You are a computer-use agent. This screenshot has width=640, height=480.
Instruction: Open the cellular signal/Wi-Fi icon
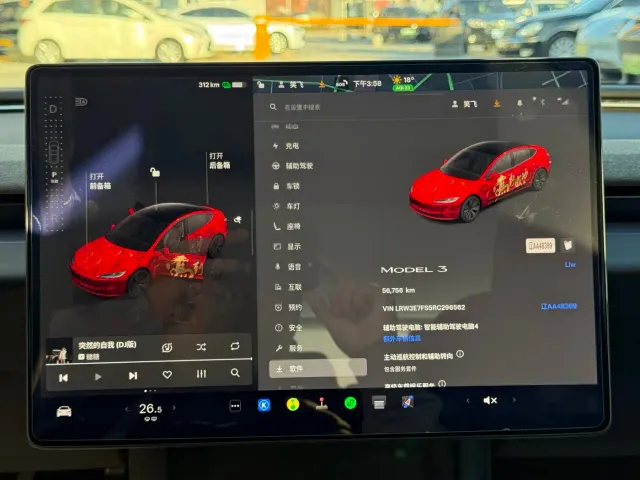click(x=564, y=102)
